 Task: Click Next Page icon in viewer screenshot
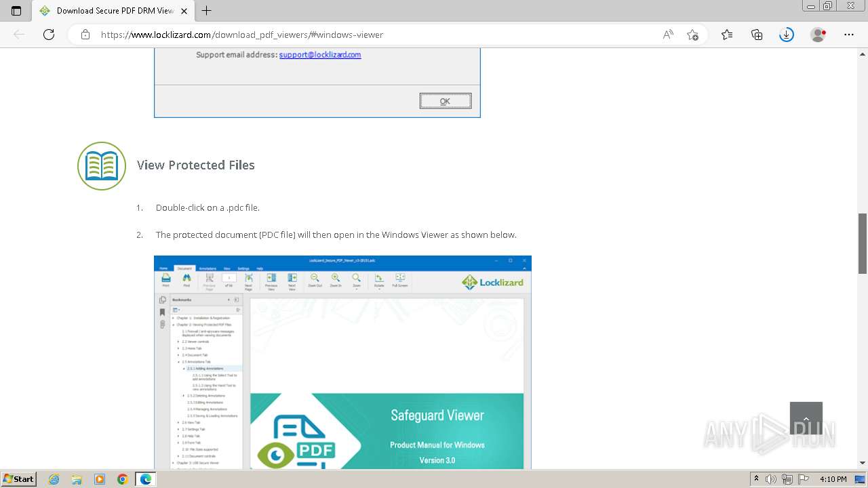(x=248, y=281)
